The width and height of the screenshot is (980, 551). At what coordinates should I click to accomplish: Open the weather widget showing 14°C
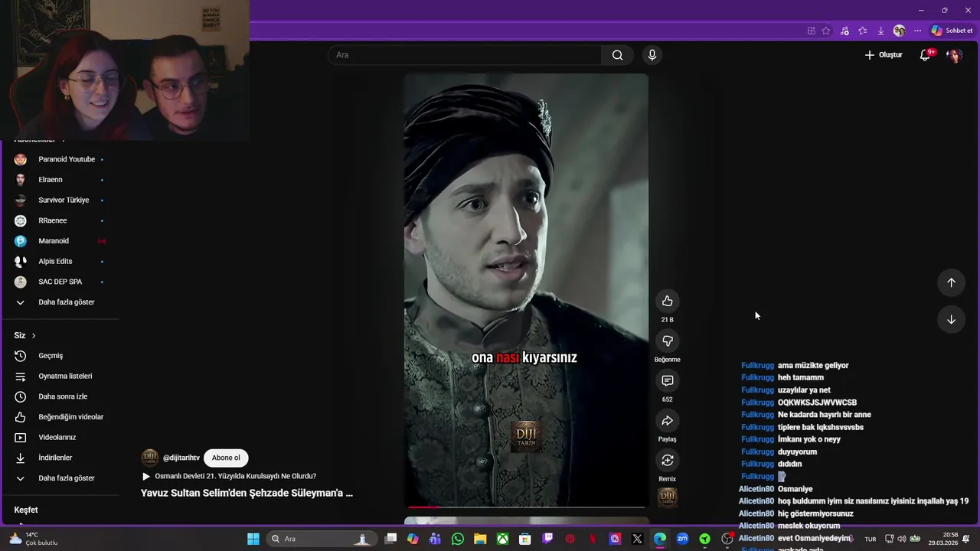pyautogui.click(x=34, y=539)
